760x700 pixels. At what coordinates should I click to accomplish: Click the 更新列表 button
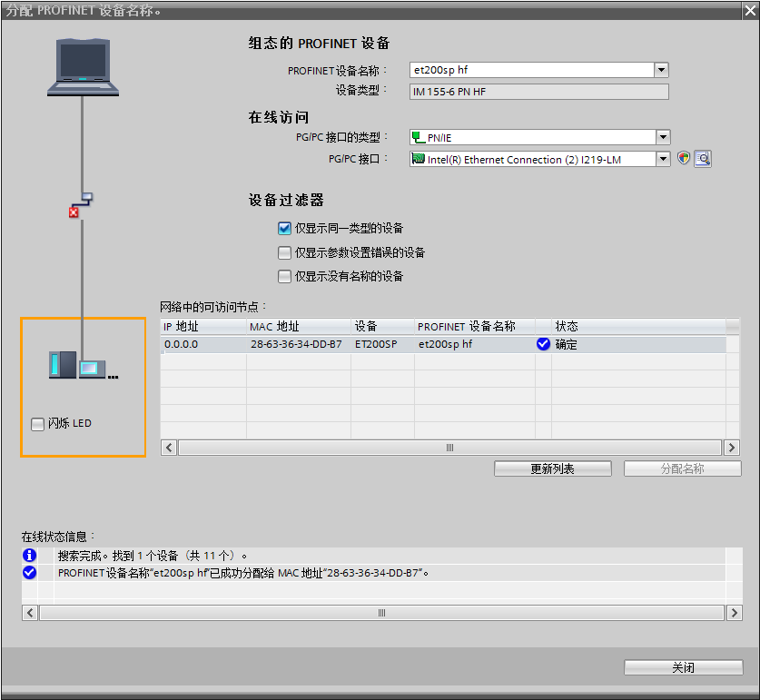(553, 468)
